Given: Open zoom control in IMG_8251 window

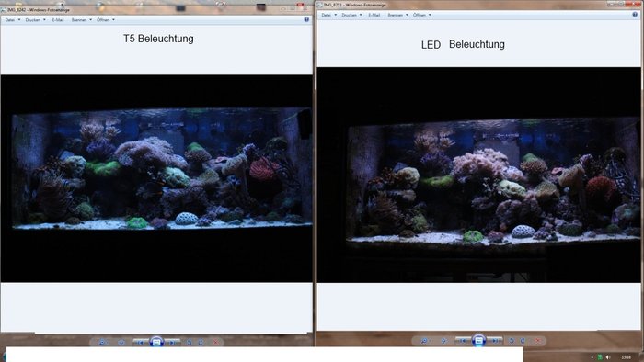Looking at the screenshot, I should pyautogui.click(x=424, y=341).
